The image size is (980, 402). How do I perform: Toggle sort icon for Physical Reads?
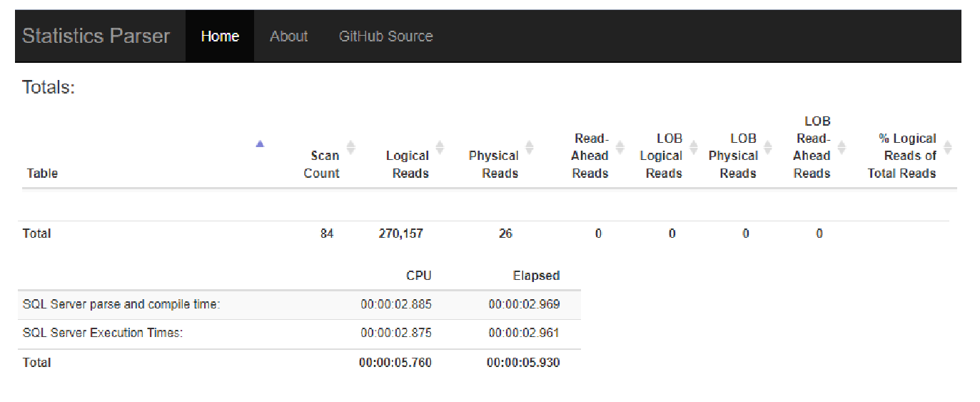point(529,147)
